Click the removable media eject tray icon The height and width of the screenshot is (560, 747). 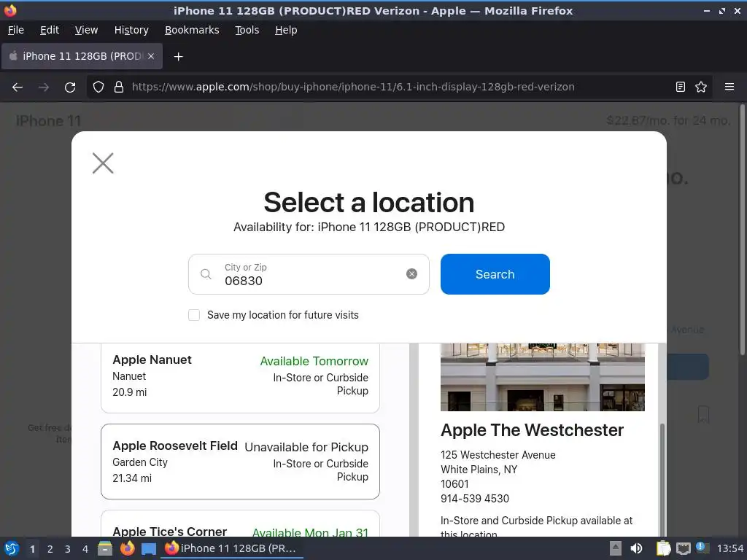pyautogui.click(x=616, y=548)
